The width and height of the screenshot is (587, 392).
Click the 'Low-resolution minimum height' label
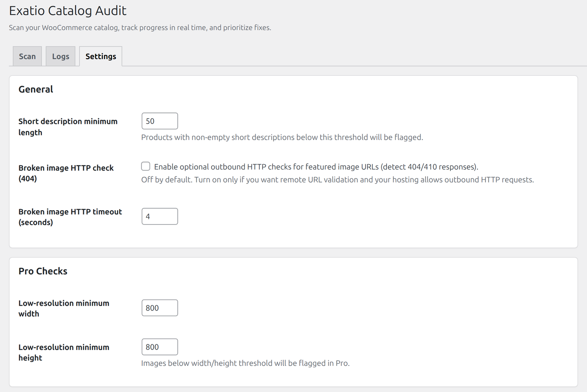(64, 352)
